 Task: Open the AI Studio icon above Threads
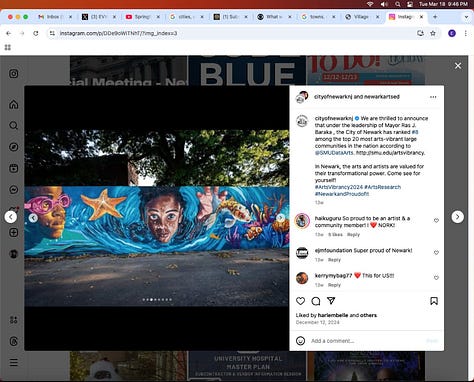click(x=14, y=320)
